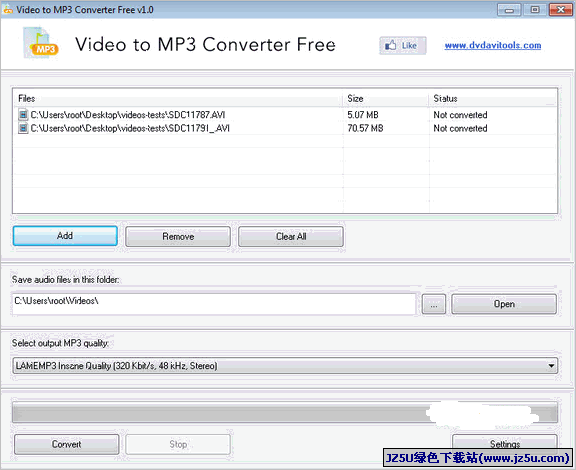
Task: Click the 70.57 MB size cell
Action: tap(366, 128)
